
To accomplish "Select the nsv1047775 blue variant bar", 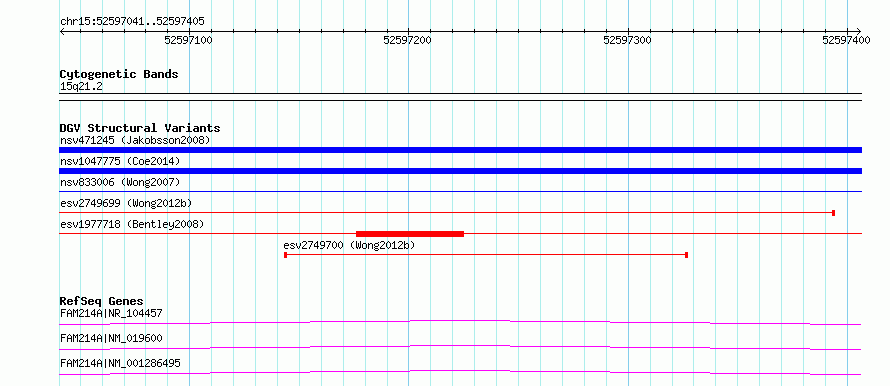I will [x=460, y=171].
